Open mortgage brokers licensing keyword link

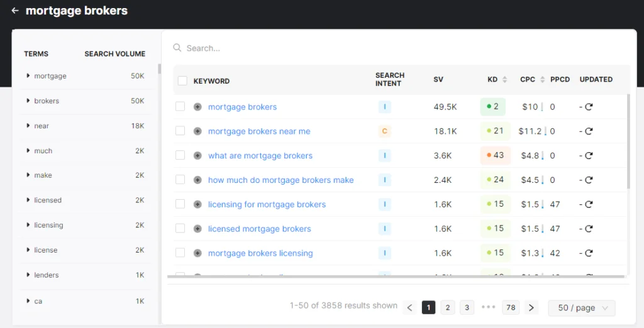click(260, 253)
